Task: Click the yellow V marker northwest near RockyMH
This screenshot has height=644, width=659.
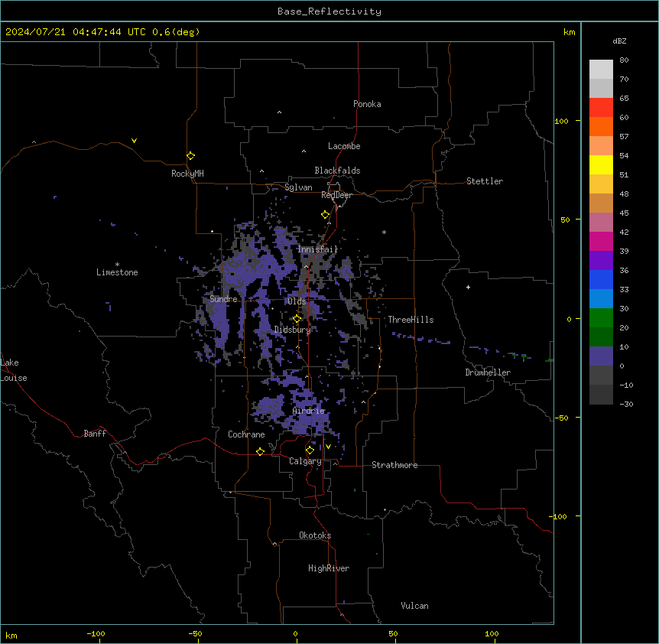Action: [134, 141]
